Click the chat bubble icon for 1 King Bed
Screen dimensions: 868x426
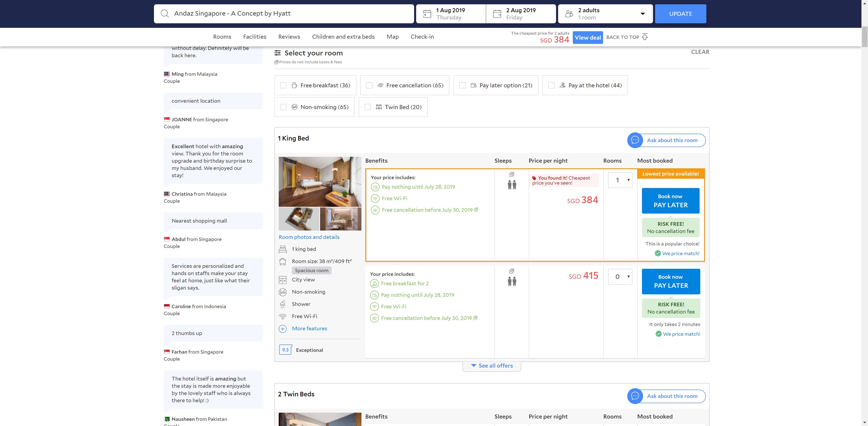[x=635, y=140]
